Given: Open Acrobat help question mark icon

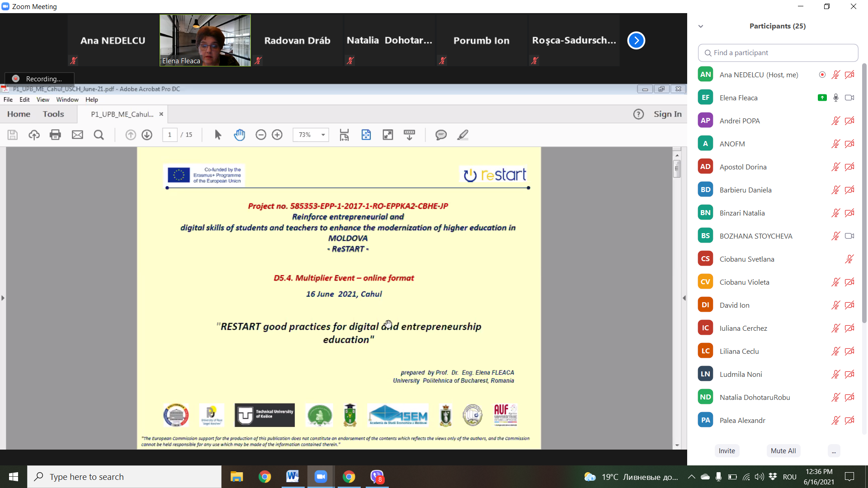Looking at the screenshot, I should coord(638,114).
